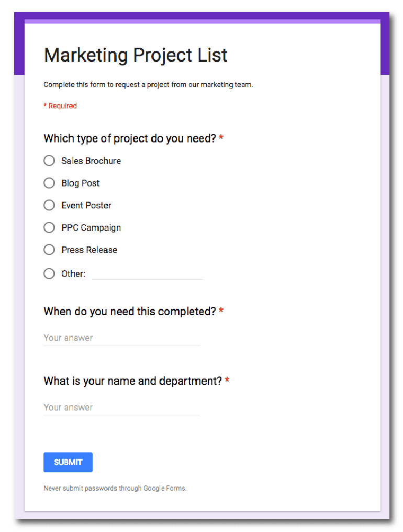The width and height of the screenshot is (403, 532).
Task: Click the 'Never submit passwords' footer note
Action: pos(115,489)
